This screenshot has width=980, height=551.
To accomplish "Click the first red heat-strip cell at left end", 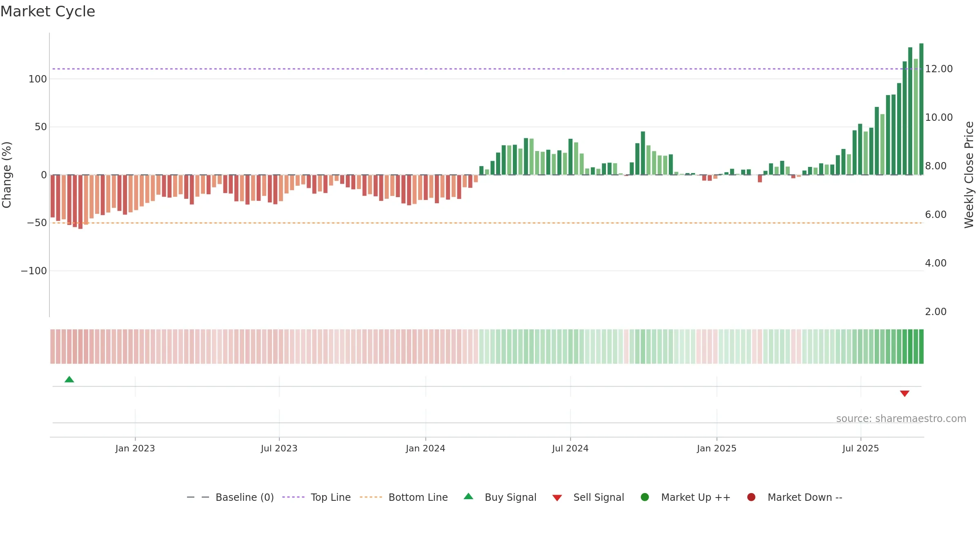I will coord(53,347).
